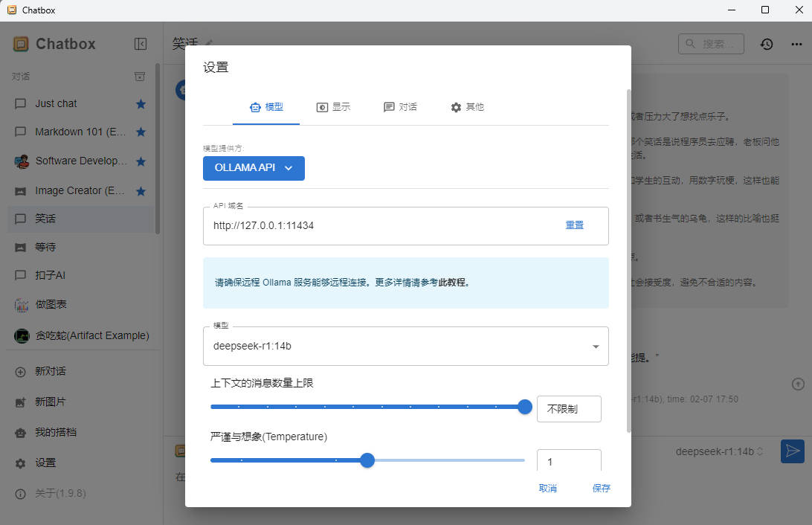Open Image Creator conversation
This screenshot has height=525, width=812.
click(x=80, y=190)
